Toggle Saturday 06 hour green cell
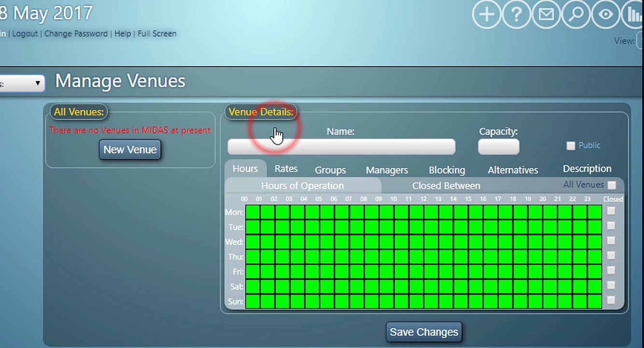Screen dimensions: 644x348 pos(342,286)
